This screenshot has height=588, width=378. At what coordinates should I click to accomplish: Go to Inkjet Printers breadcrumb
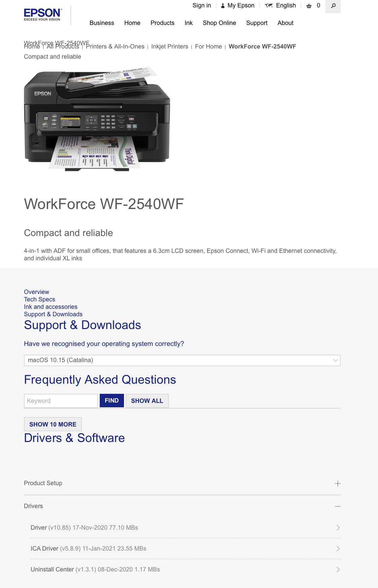(170, 47)
